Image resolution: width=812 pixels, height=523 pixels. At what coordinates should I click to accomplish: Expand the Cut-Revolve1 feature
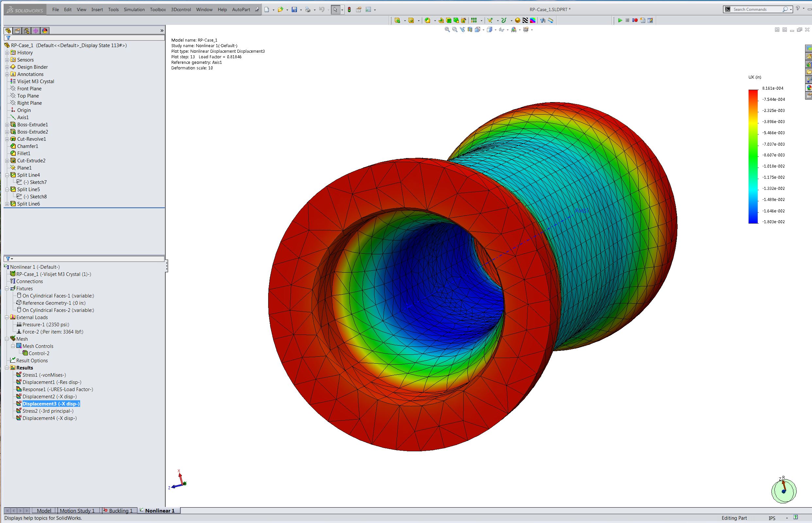7,139
